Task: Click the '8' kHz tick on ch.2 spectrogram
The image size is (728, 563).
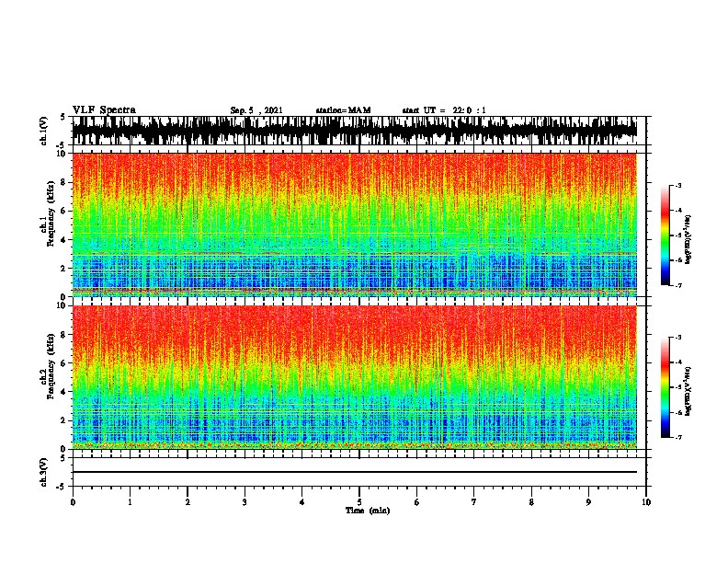Action: tap(64, 335)
